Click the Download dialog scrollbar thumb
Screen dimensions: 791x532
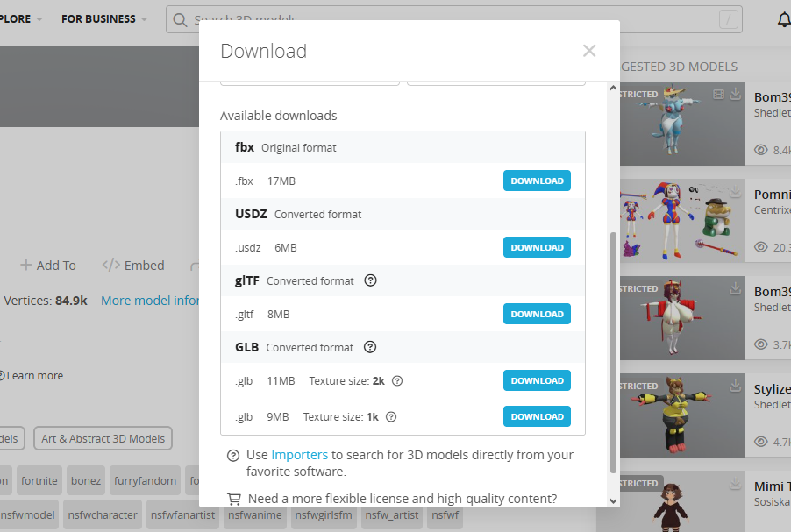pos(614,352)
